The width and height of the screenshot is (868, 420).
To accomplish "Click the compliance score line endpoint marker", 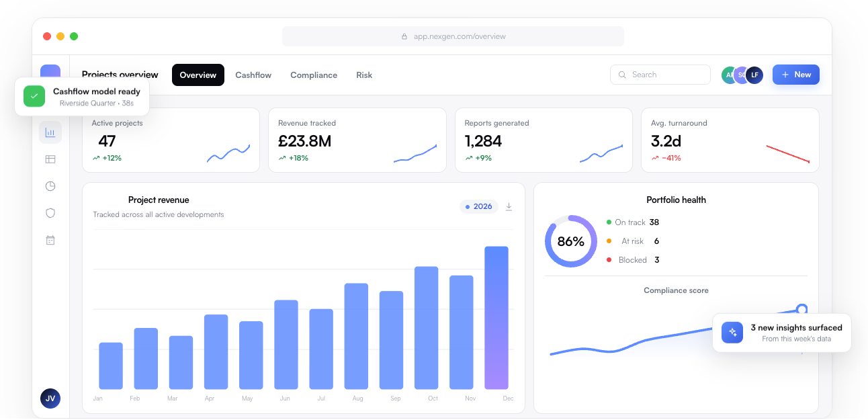I will [801, 309].
